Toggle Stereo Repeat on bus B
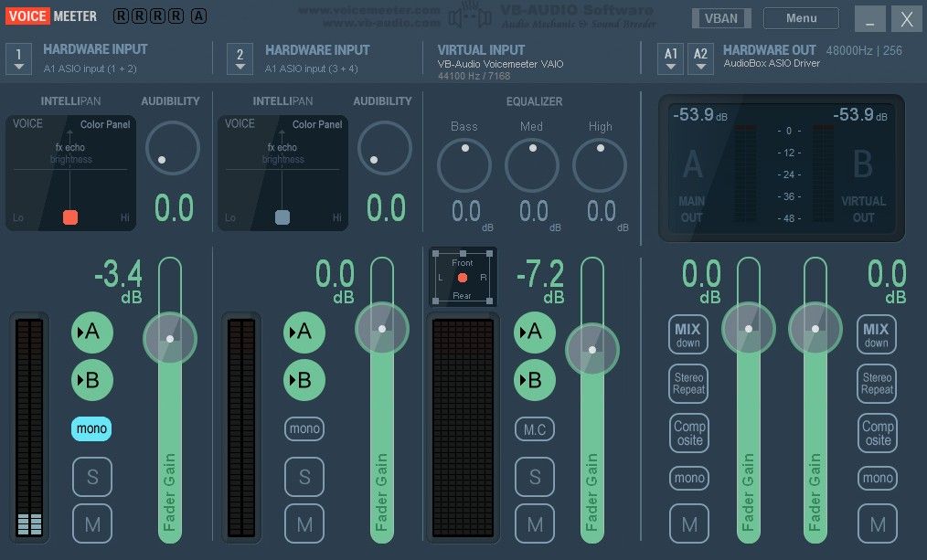Screen dimensions: 927x560 877,384
